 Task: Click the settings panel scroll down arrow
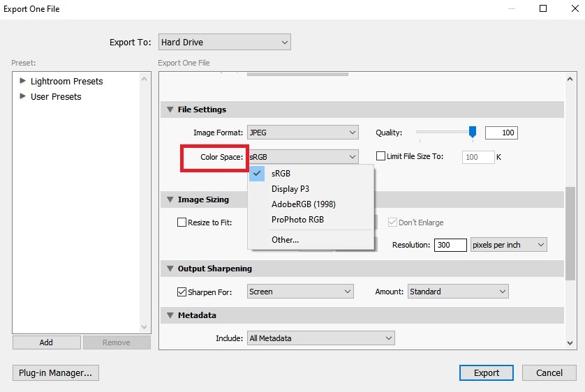[x=570, y=342]
